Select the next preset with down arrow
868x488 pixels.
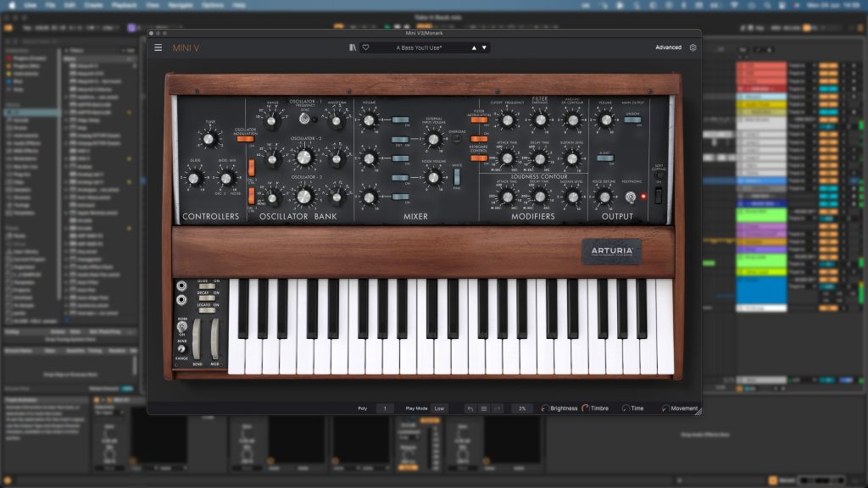485,47
